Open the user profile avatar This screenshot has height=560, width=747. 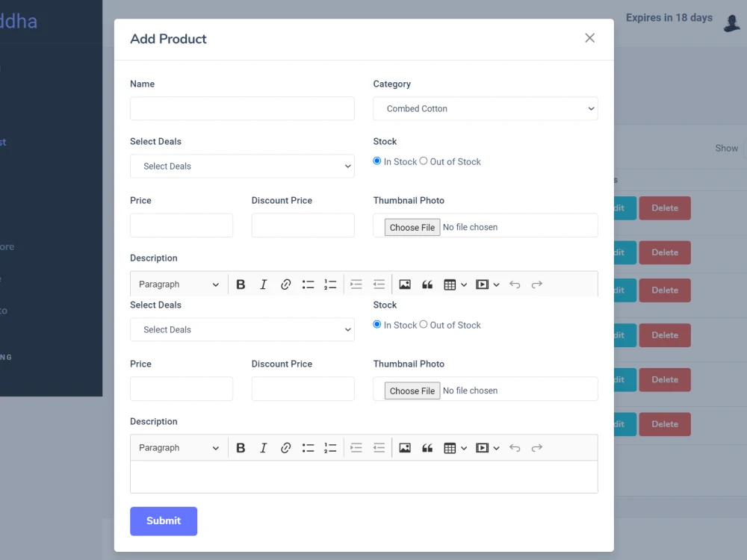[x=732, y=22]
